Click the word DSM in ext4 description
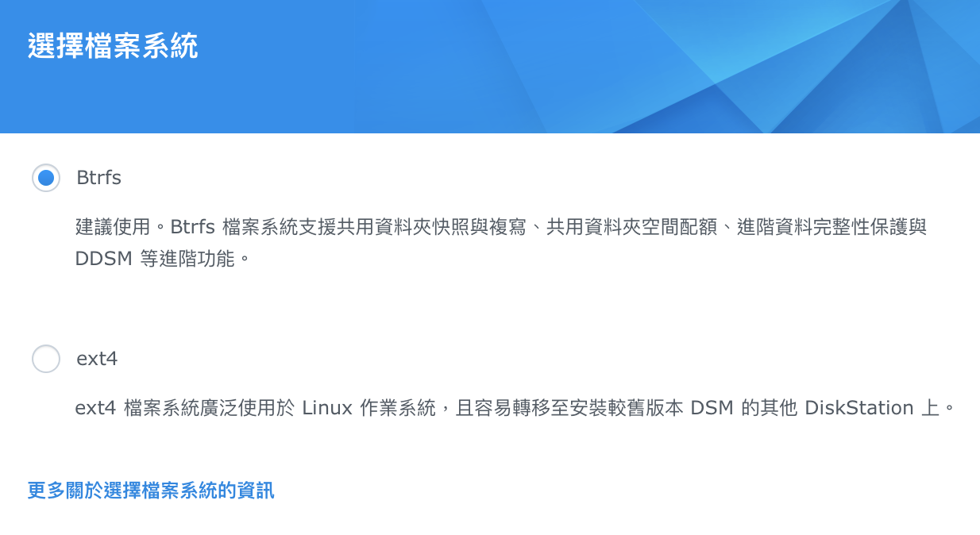Screen dimensions: 980x535 710,408
